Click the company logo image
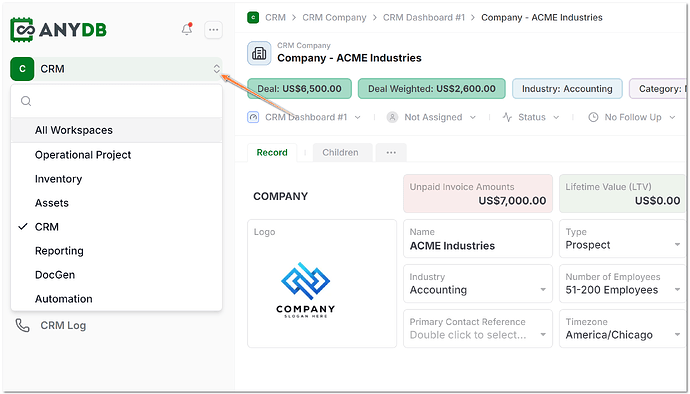 pyautogui.click(x=305, y=290)
